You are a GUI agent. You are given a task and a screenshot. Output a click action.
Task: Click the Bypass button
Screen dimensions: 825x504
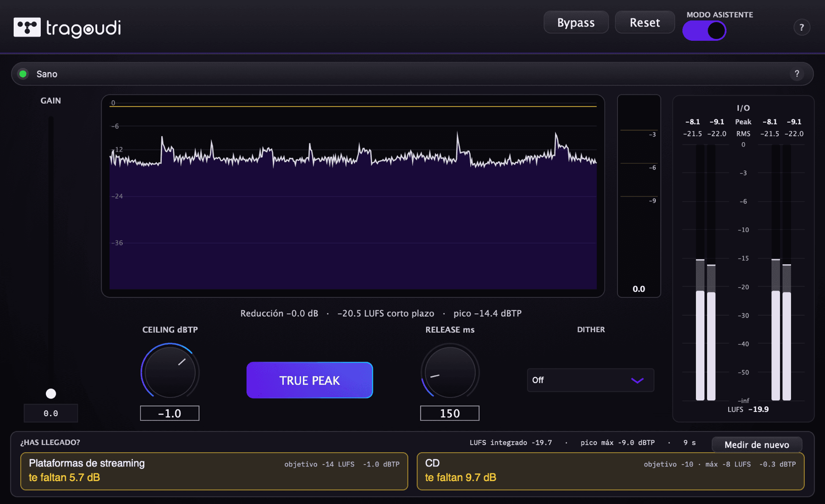pyautogui.click(x=576, y=22)
